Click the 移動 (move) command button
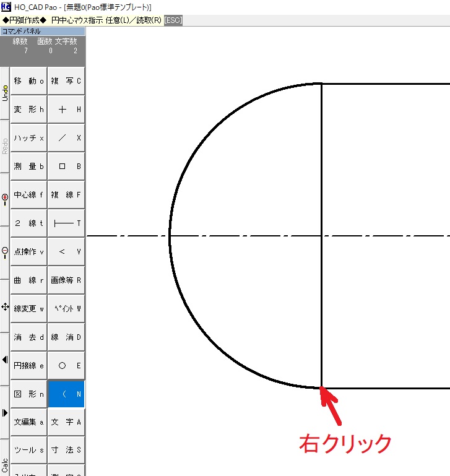 point(29,80)
